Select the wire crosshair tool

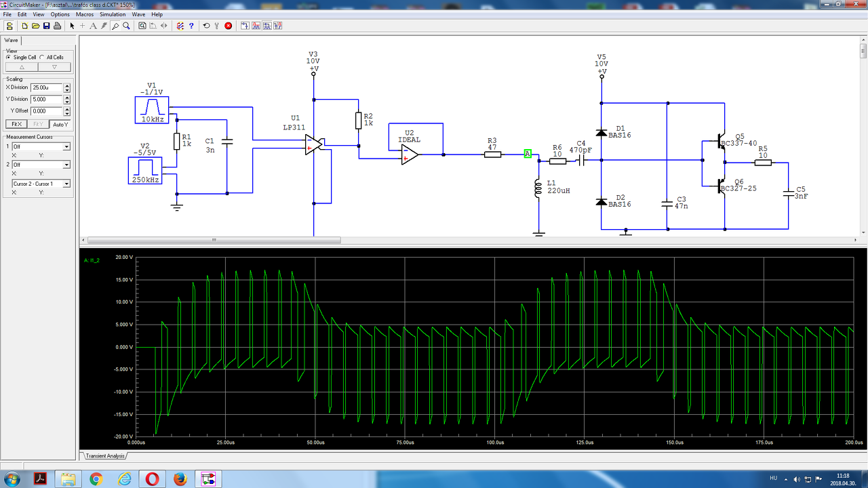click(x=83, y=26)
